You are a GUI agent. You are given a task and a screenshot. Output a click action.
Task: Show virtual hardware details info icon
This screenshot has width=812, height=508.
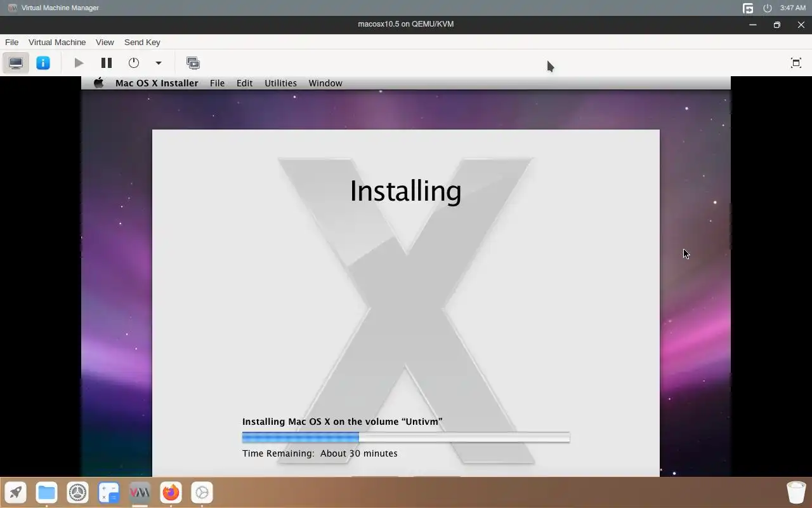[x=43, y=63]
